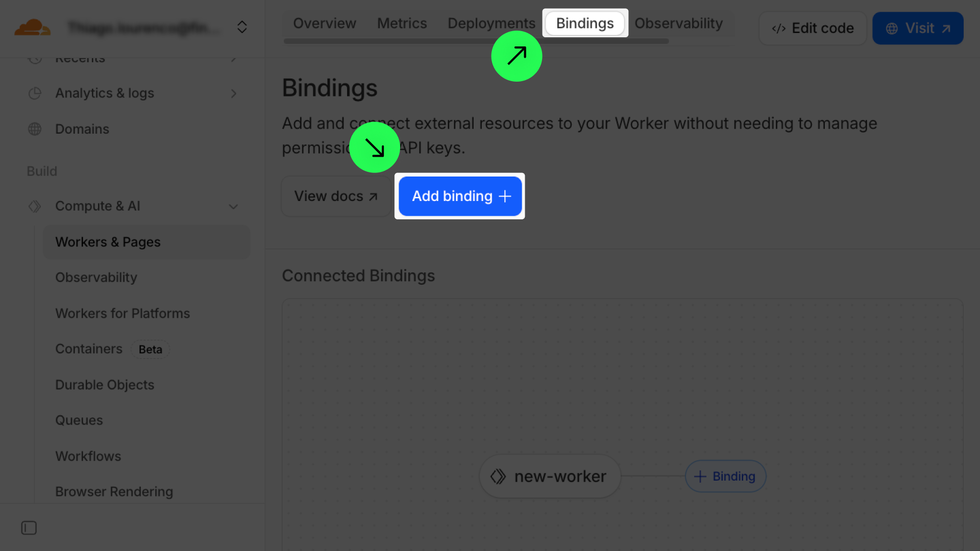The width and height of the screenshot is (980, 551).
Task: Switch to the Metrics tab
Action: [x=402, y=23]
